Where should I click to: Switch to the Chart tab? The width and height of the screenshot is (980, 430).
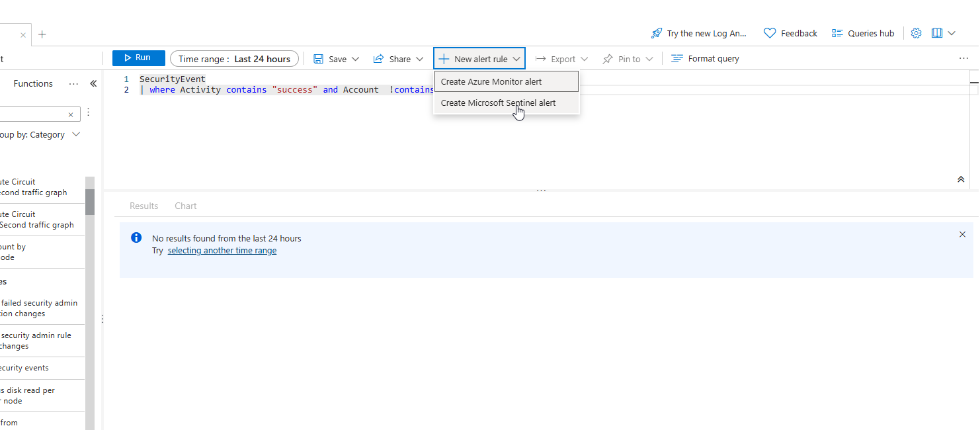click(185, 206)
